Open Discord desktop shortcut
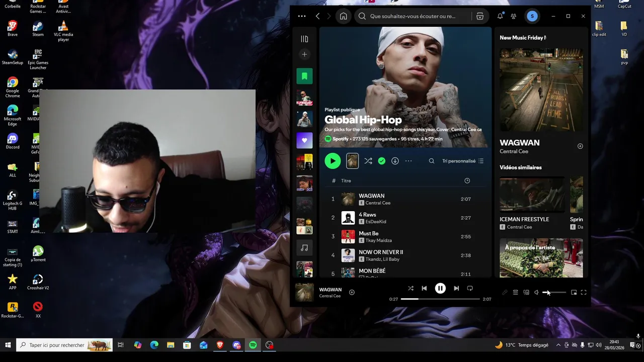 coord(13,141)
